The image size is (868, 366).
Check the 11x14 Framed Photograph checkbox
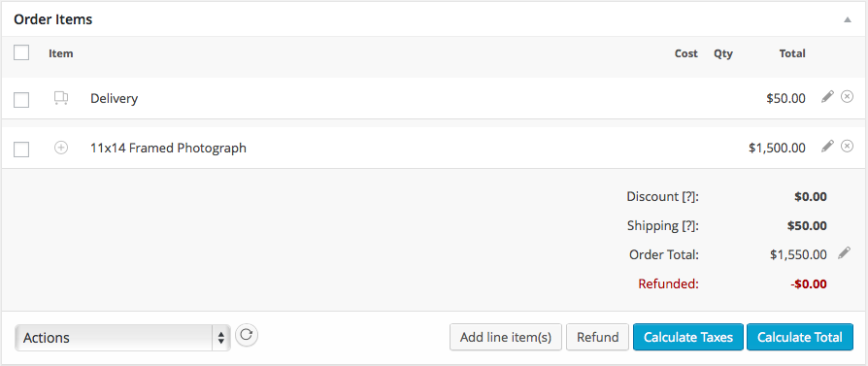[x=21, y=150]
